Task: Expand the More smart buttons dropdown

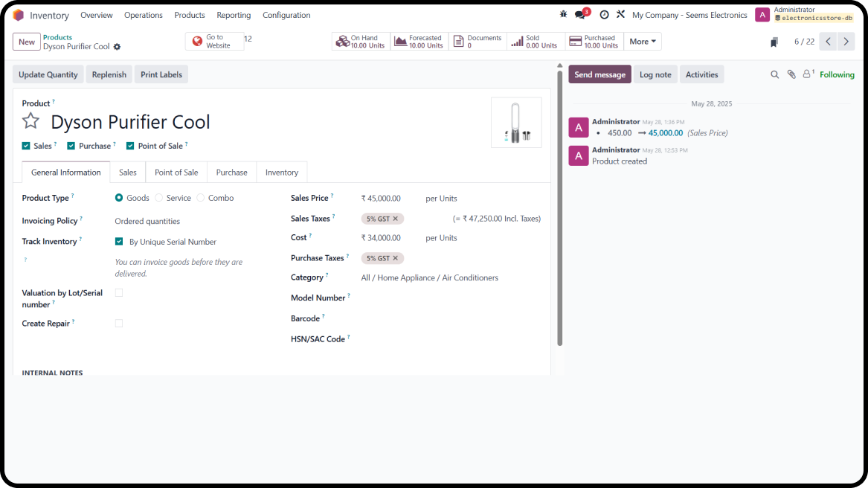Action: (643, 42)
